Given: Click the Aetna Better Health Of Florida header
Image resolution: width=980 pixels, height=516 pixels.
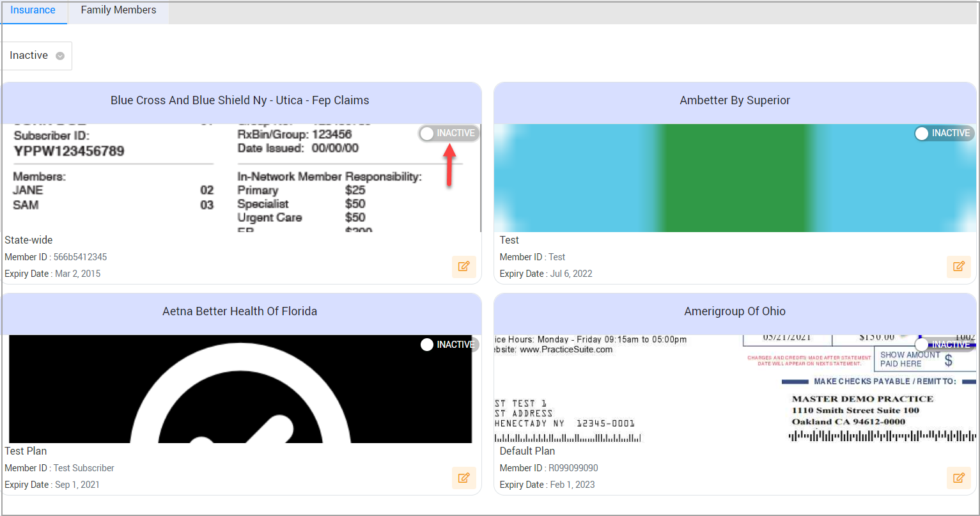Looking at the screenshot, I should coord(240,311).
